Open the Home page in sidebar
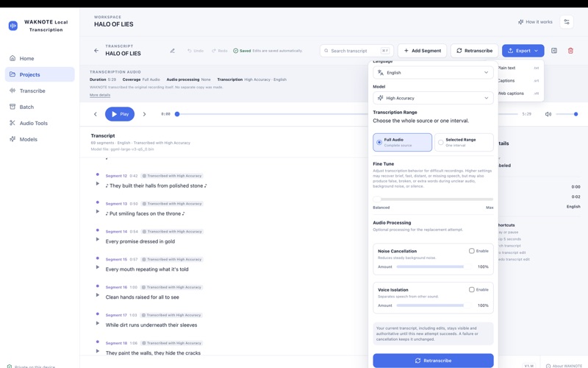588x368 pixels. [40, 58]
